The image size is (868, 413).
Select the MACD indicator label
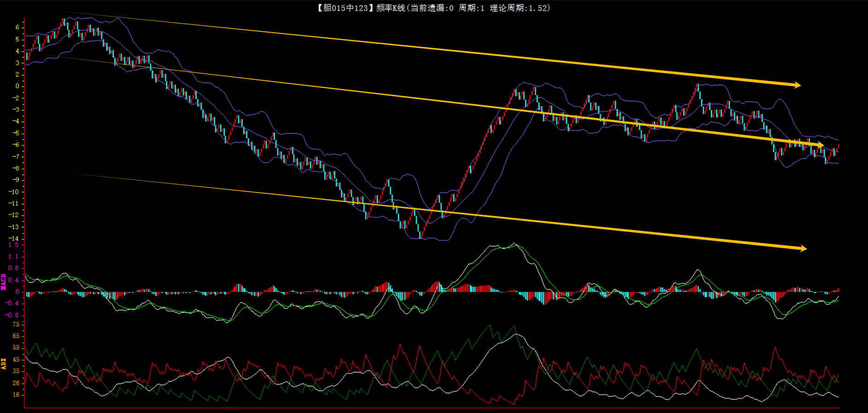4,282
